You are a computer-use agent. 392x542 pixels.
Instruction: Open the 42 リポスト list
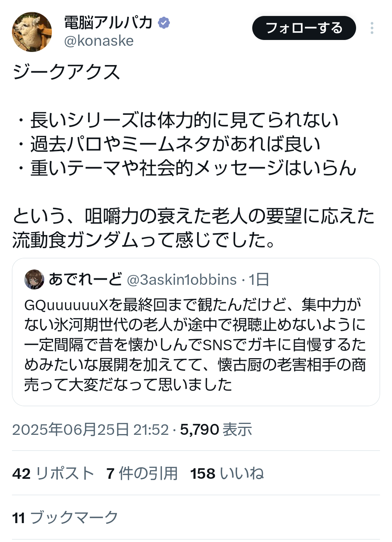click(x=53, y=474)
